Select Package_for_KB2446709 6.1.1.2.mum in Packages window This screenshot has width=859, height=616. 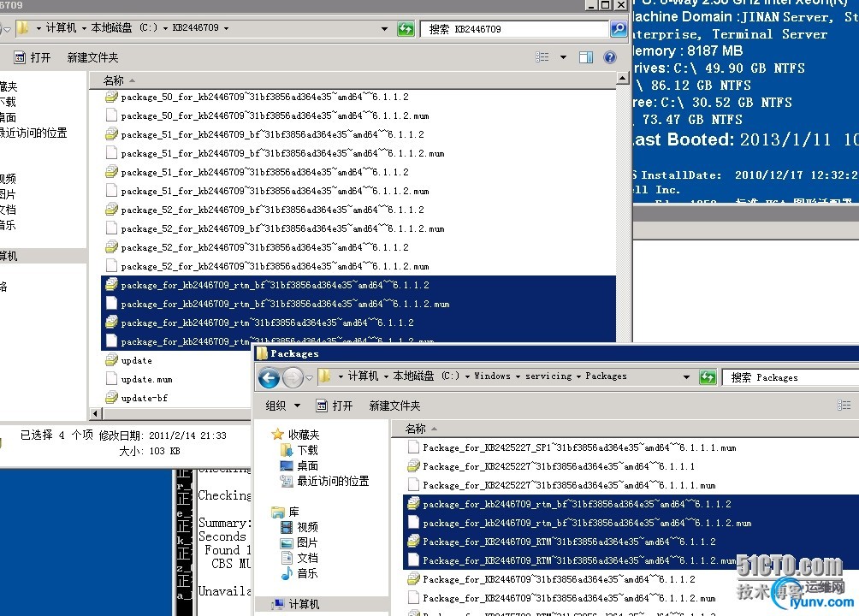(563, 598)
